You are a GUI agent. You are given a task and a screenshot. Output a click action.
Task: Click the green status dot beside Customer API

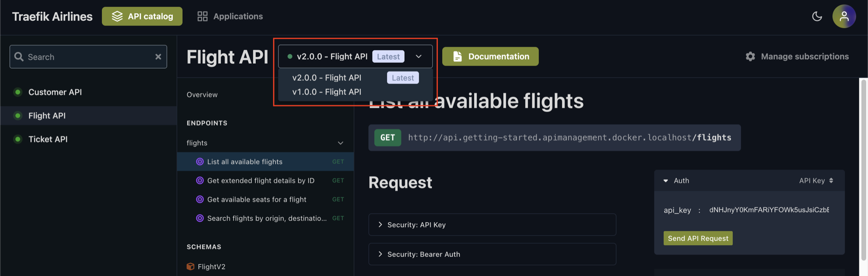point(18,92)
